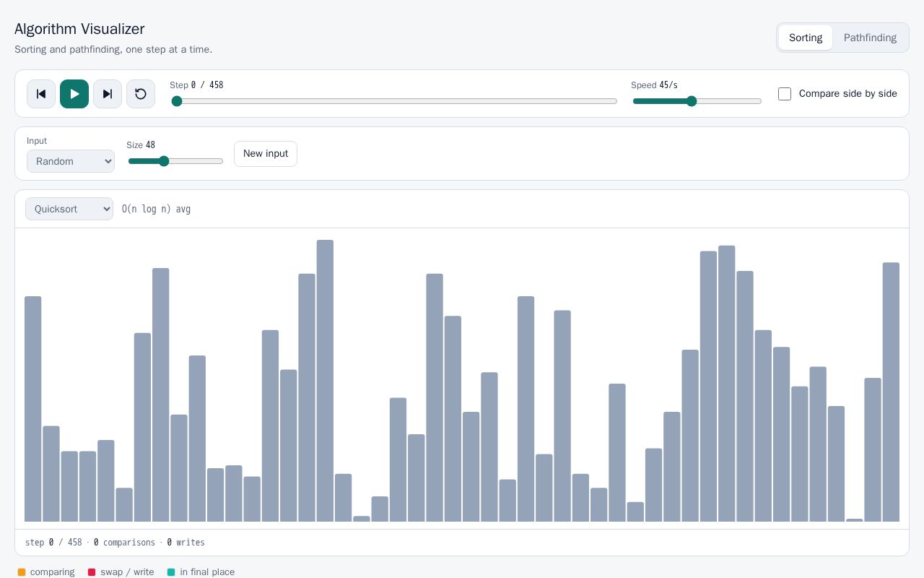The height and width of the screenshot is (578, 924).
Task: Click the status line '0 comparisons'
Action: click(124, 543)
